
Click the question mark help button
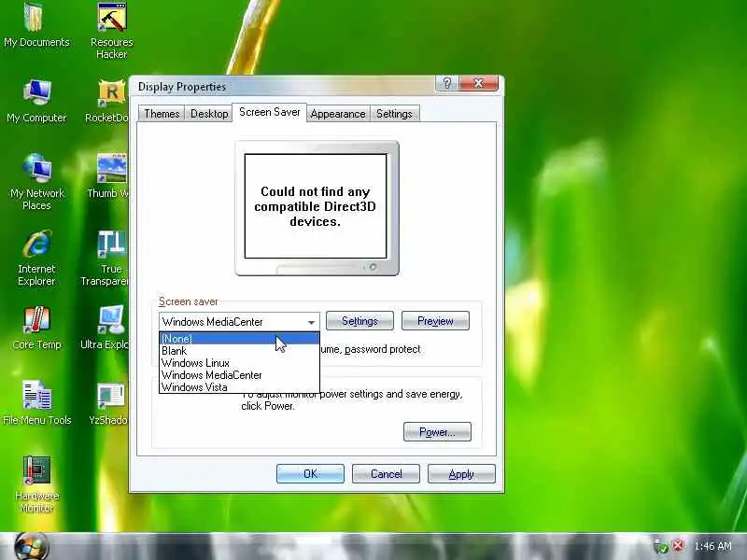click(x=447, y=83)
